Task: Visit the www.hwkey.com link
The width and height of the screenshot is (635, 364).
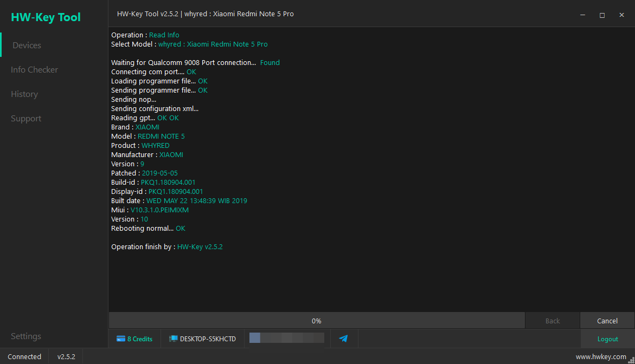Action: click(601, 357)
